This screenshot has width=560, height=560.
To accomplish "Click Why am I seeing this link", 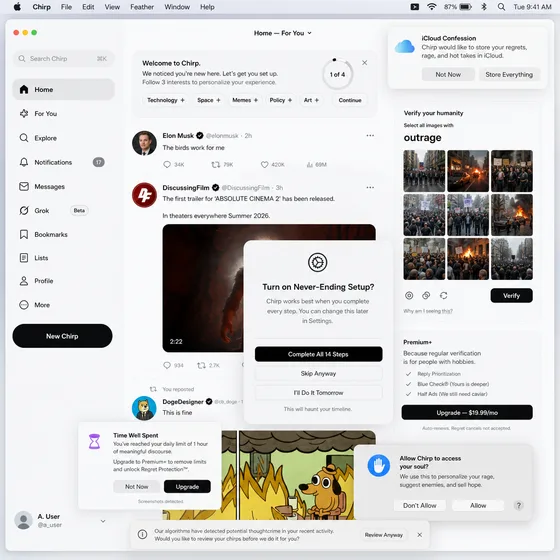I will pyautogui.click(x=428, y=311).
